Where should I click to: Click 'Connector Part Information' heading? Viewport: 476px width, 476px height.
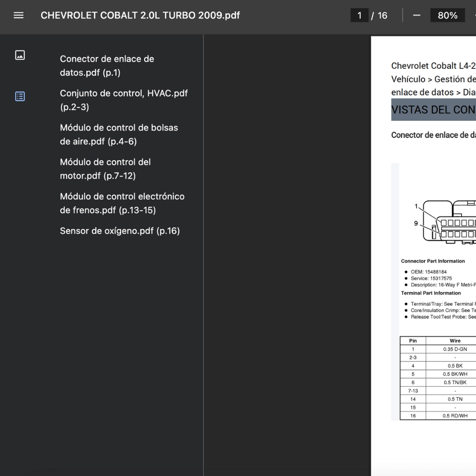pyautogui.click(x=433, y=261)
